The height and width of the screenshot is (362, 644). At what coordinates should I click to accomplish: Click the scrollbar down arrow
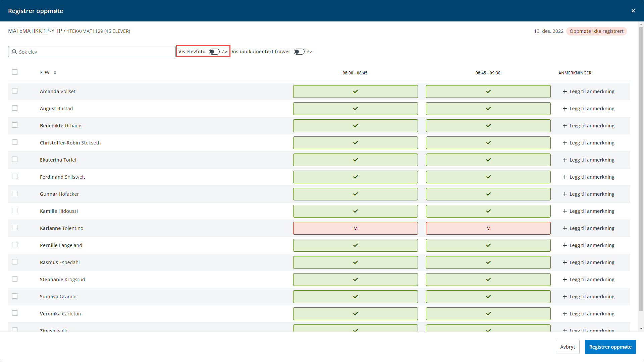pos(641,329)
